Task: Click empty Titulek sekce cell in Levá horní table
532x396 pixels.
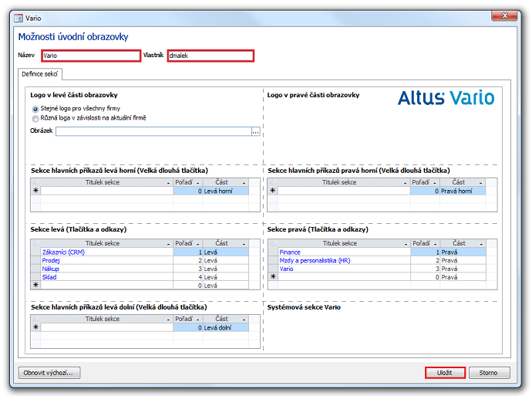Action: point(107,191)
